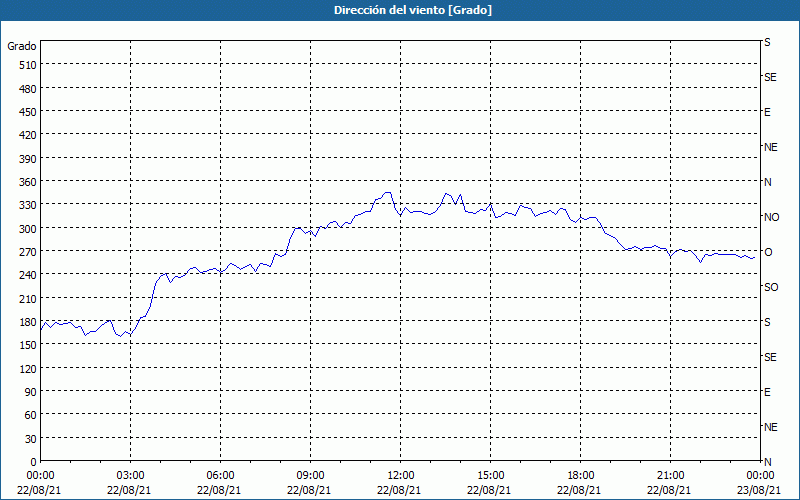Click the 450 degree axis label
The image size is (800, 500).
tap(28, 112)
